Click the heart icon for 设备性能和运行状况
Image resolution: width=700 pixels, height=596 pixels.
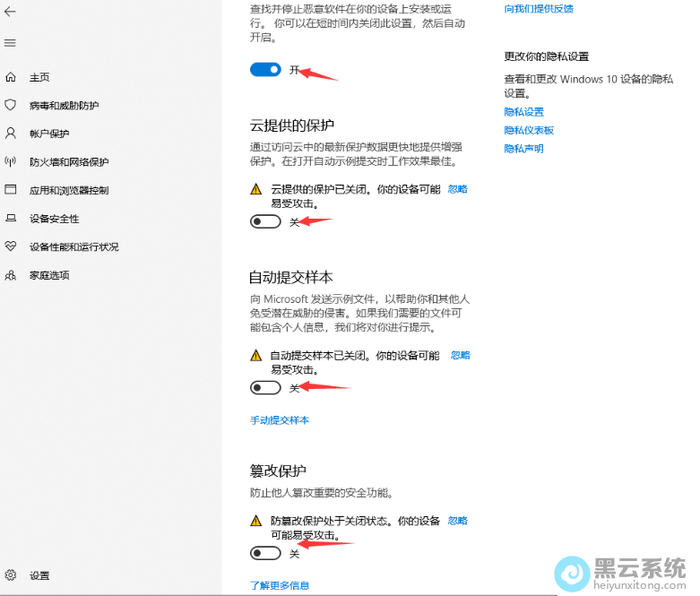tap(11, 246)
